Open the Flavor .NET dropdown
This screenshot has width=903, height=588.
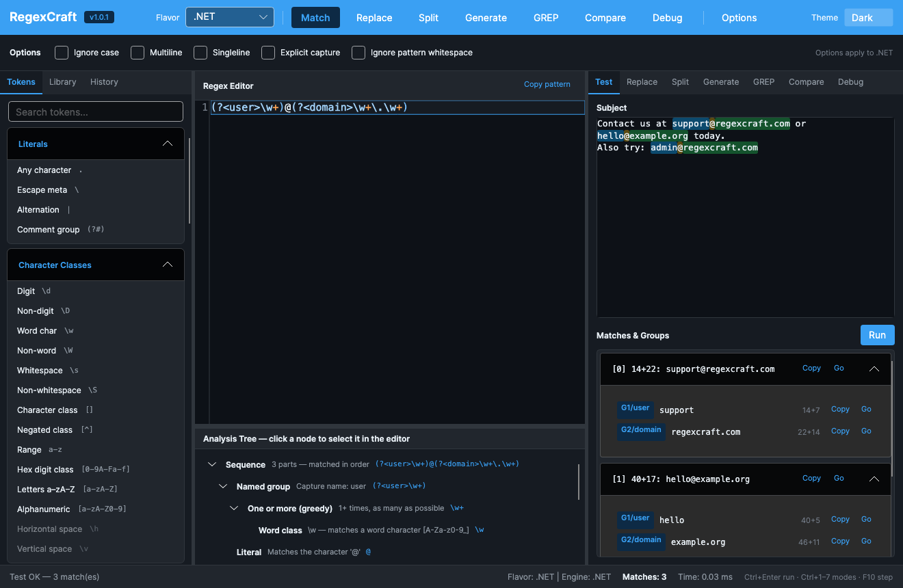230,17
